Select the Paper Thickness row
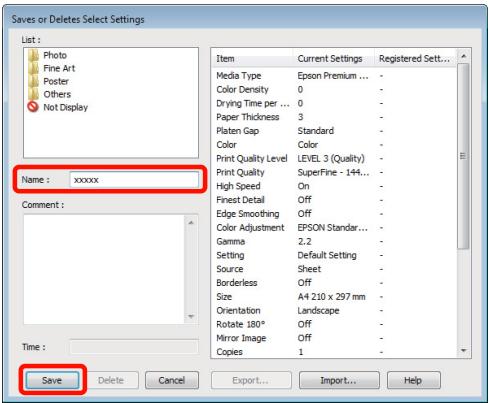Image resolution: width=489 pixels, height=403 pixels. [333, 117]
